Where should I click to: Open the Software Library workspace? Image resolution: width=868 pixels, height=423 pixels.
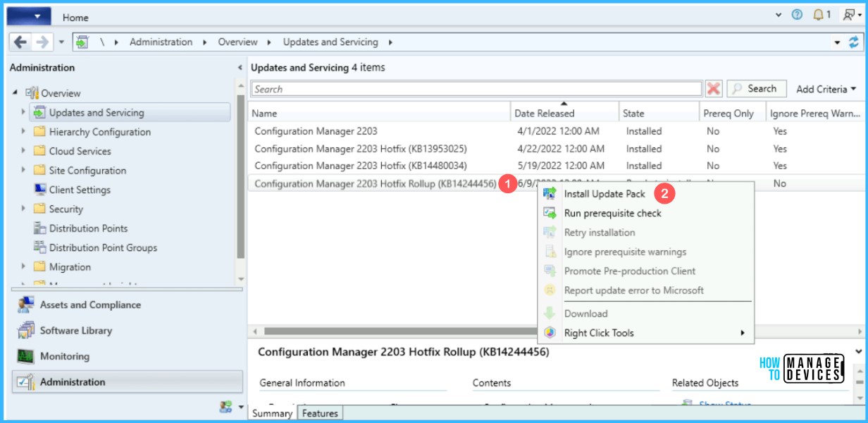[x=128, y=331]
